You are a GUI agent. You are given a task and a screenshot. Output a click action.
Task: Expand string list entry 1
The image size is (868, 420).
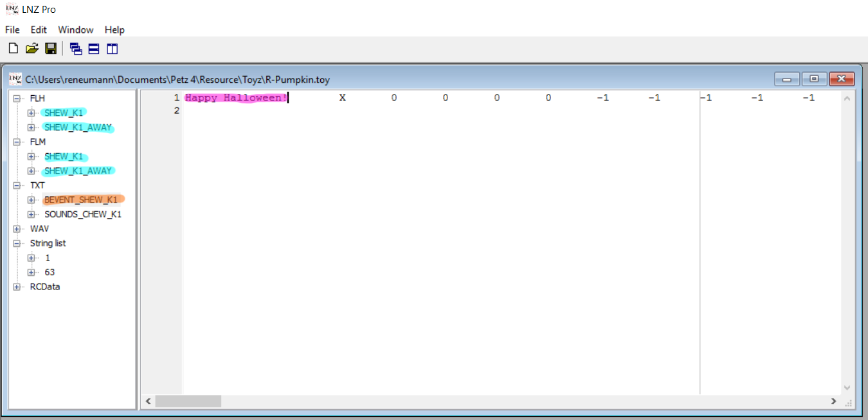click(x=31, y=257)
